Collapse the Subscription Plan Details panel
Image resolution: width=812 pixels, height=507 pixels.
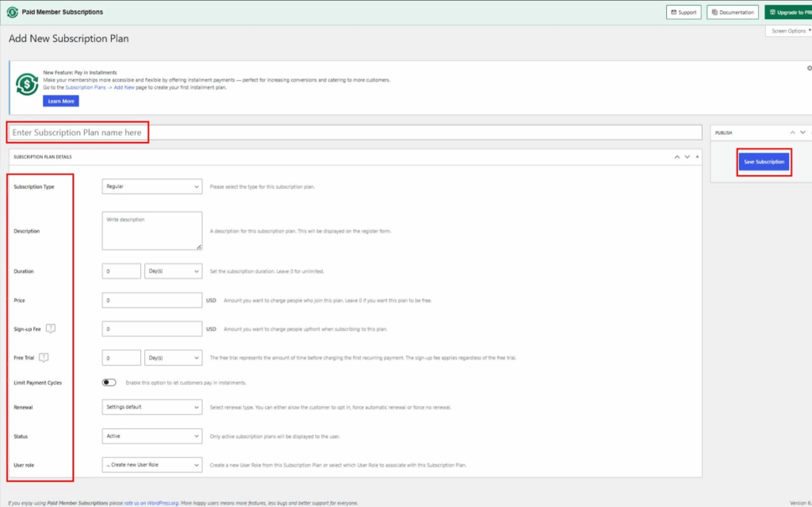click(698, 157)
